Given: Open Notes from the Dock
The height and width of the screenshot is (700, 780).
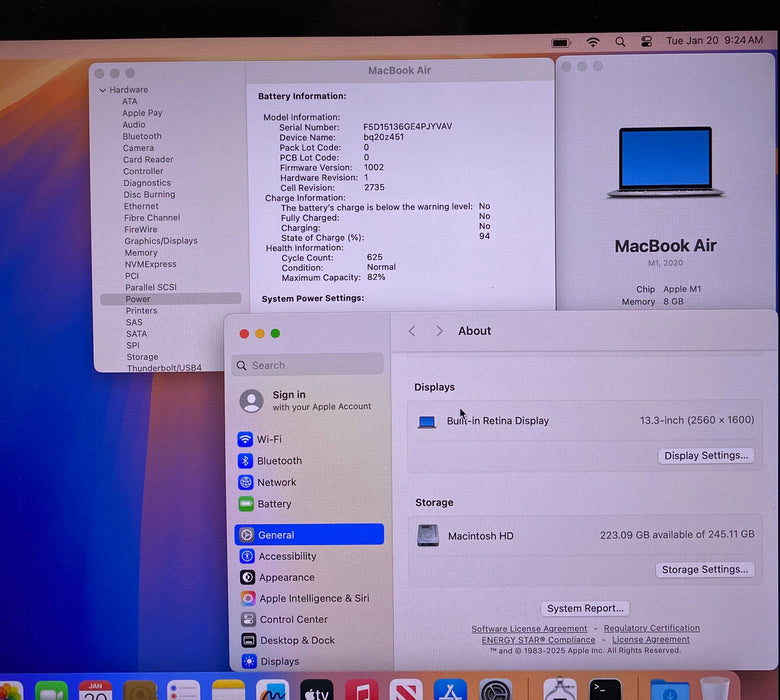Looking at the screenshot, I should click(228, 691).
